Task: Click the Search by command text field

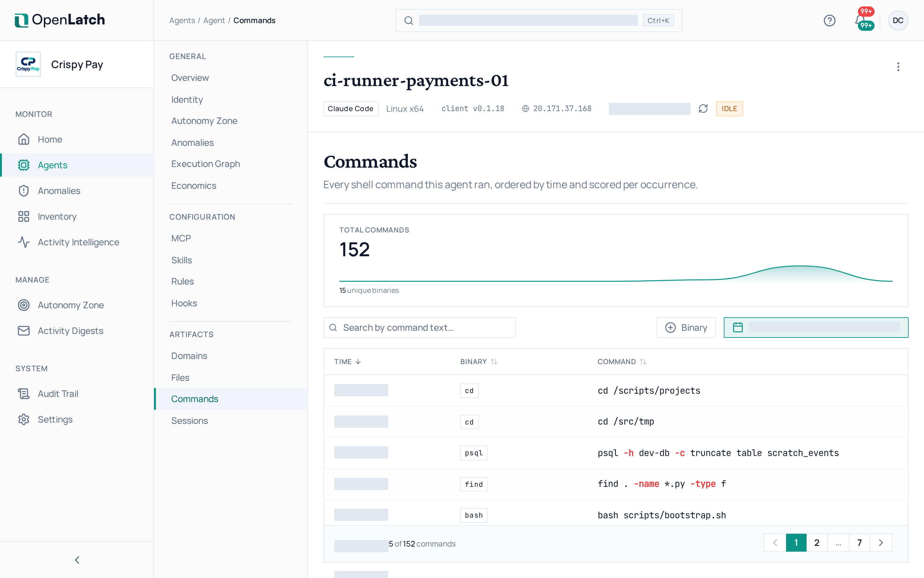Action: (x=419, y=328)
